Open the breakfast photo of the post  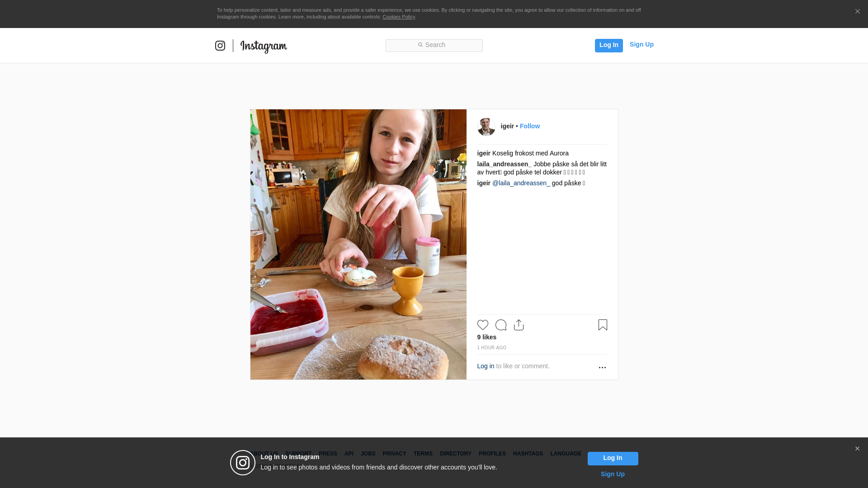click(358, 244)
